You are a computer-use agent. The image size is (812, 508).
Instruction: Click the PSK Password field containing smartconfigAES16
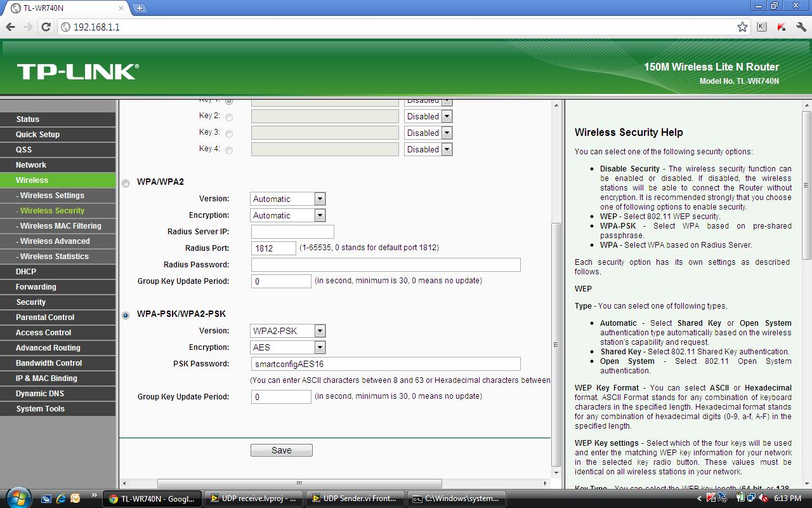click(x=384, y=363)
